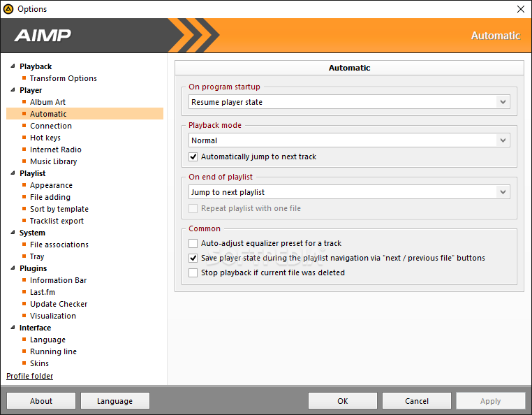Select the Player category heading
Viewport: 532px width, 415px height.
(31, 90)
